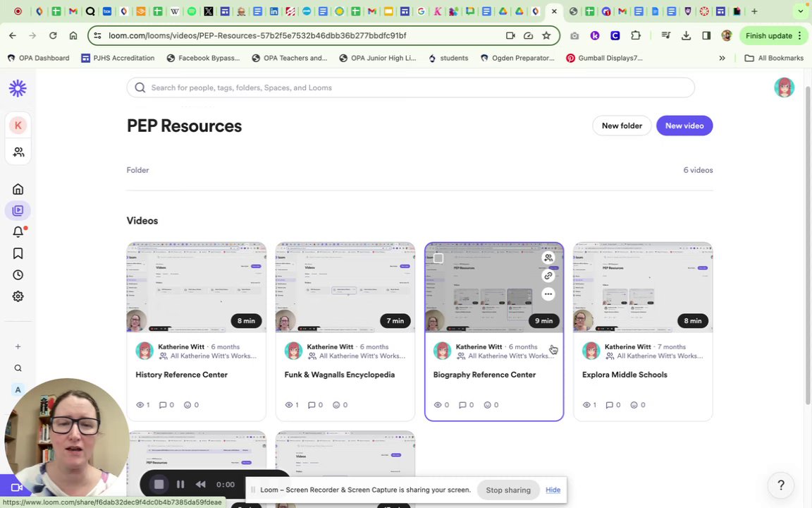Open the Explora Middle Schools video title
This screenshot has height=508, width=812.
625,375
